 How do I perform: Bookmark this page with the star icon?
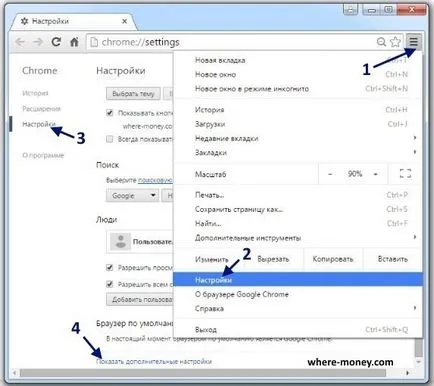click(395, 42)
